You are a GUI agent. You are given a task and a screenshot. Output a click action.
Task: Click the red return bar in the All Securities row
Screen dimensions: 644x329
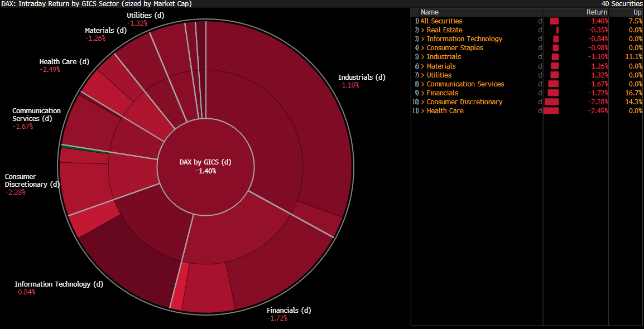554,21
